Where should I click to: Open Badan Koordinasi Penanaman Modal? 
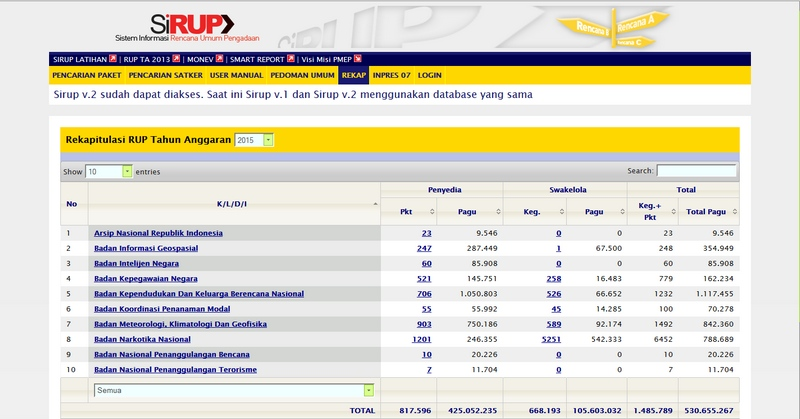(x=162, y=309)
